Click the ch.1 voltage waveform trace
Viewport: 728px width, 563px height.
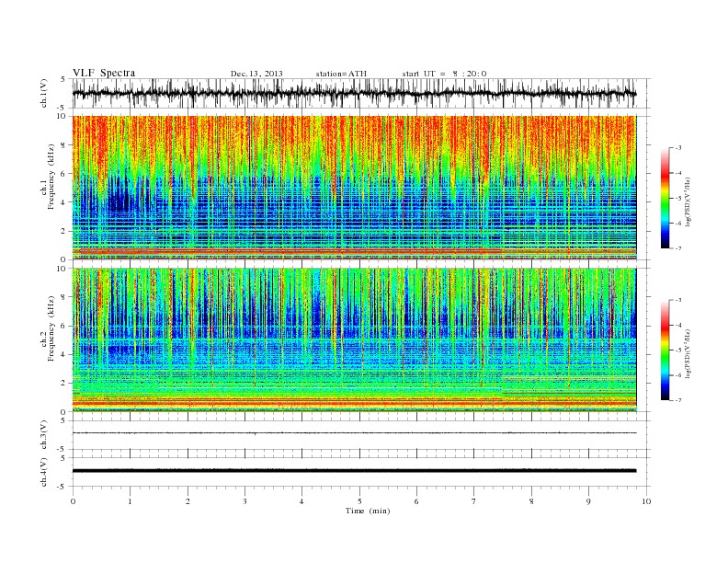click(354, 94)
